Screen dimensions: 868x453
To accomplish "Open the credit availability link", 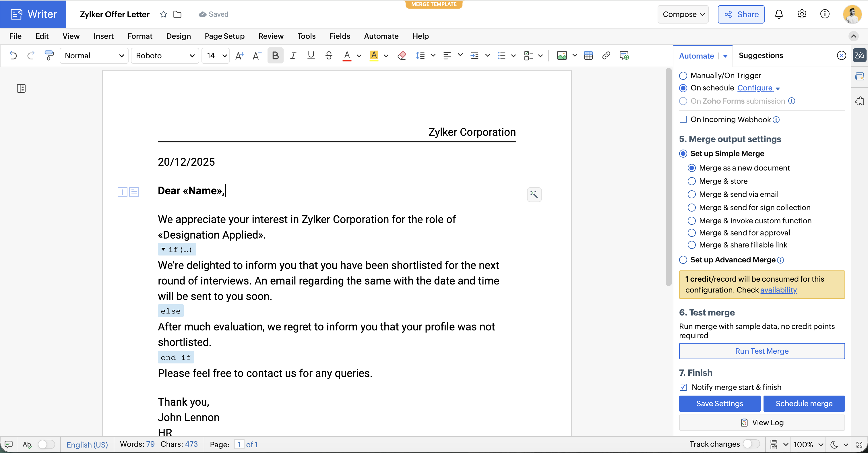I will 778,290.
